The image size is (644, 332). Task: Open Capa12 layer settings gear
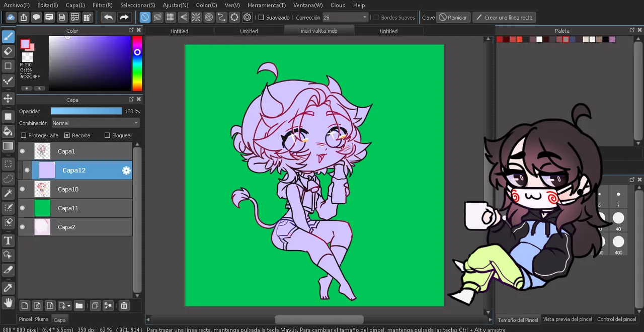point(126,171)
